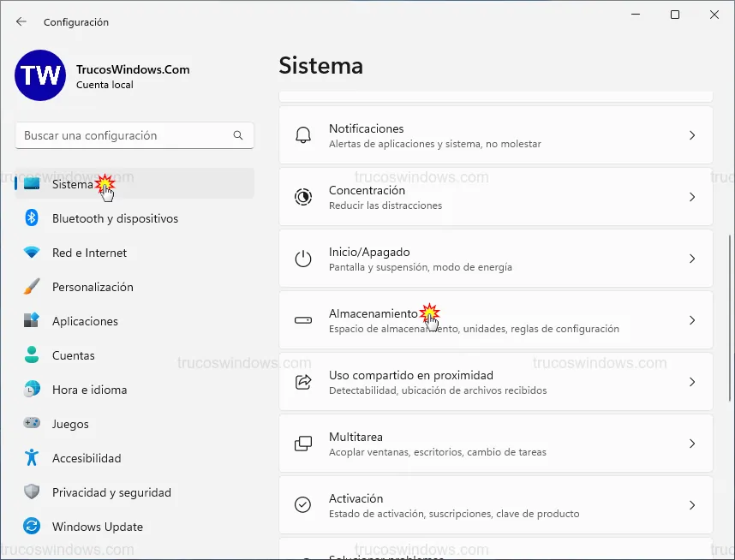
Task: Select Aplicaciones in the sidebar
Action: pos(85,321)
